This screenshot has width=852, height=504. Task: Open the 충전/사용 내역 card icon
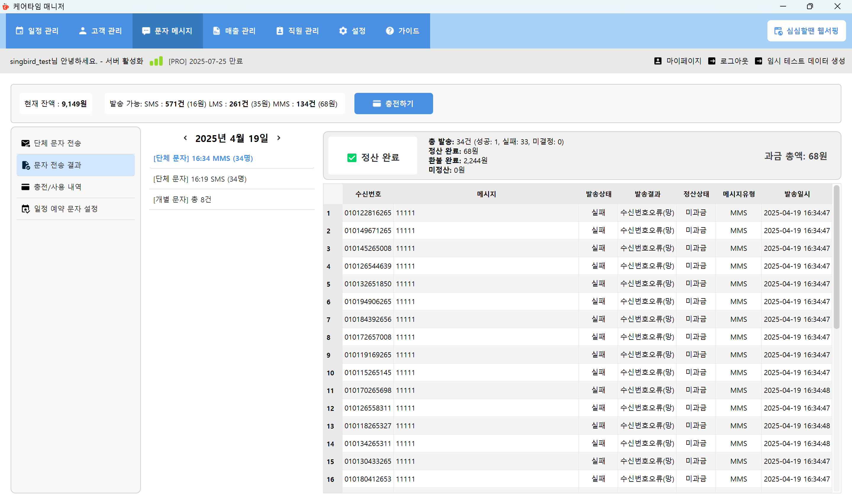26,187
